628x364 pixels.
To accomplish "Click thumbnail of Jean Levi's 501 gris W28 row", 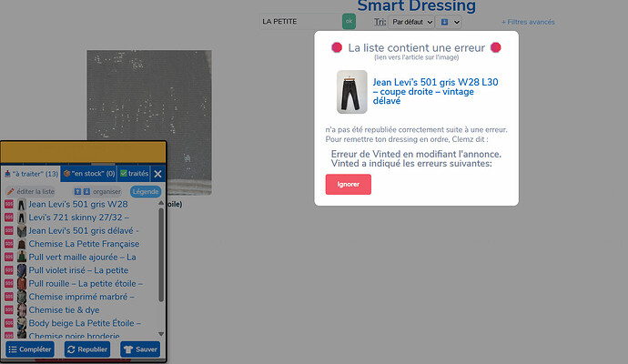I will pyautogui.click(x=22, y=204).
